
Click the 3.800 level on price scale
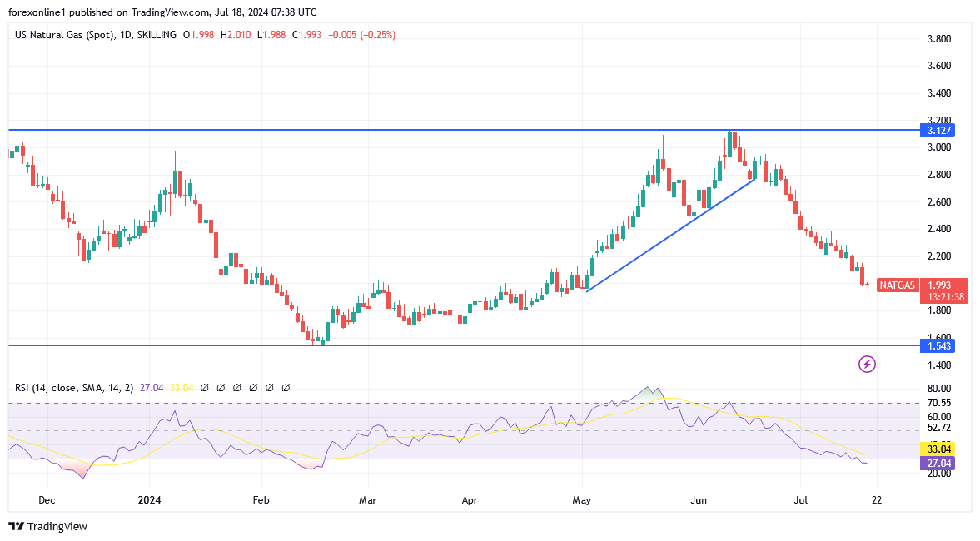pos(940,39)
